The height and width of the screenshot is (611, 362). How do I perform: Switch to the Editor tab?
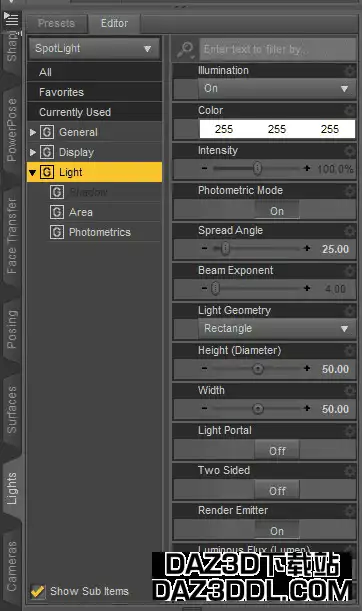(114, 23)
